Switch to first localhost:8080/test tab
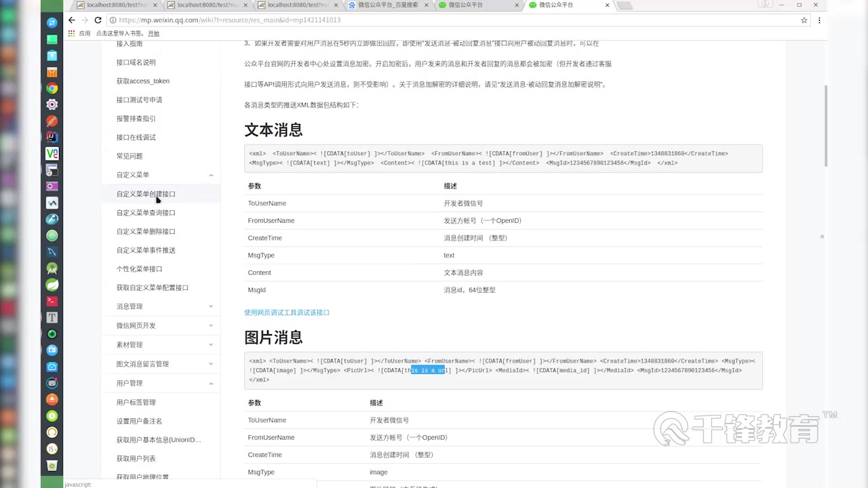868x488 pixels. [x=115, y=5]
